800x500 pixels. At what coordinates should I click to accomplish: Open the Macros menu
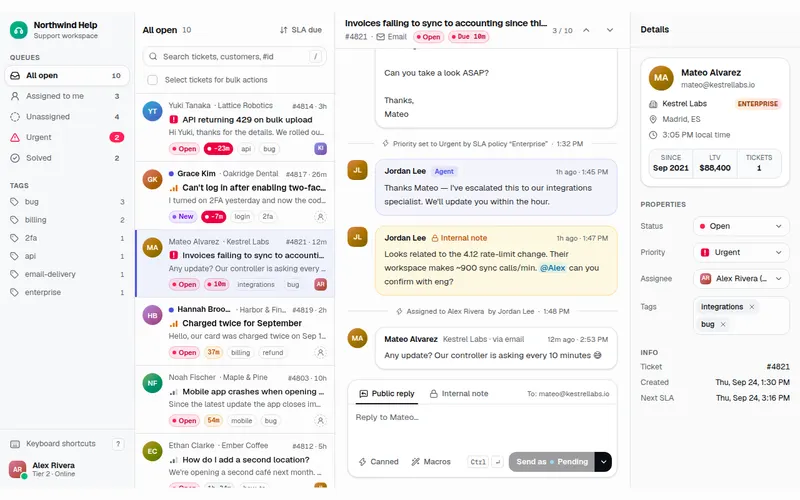431,462
